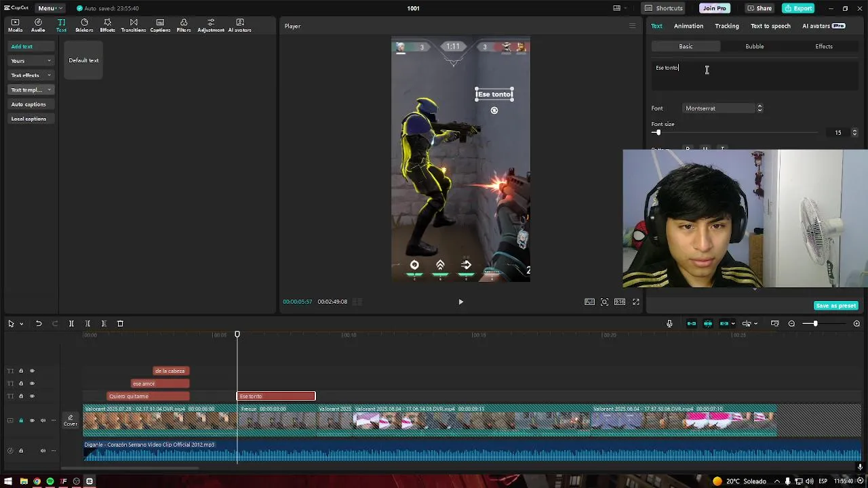
Task: Click the Undo arrow in timeline toolbar
Action: coord(39,324)
